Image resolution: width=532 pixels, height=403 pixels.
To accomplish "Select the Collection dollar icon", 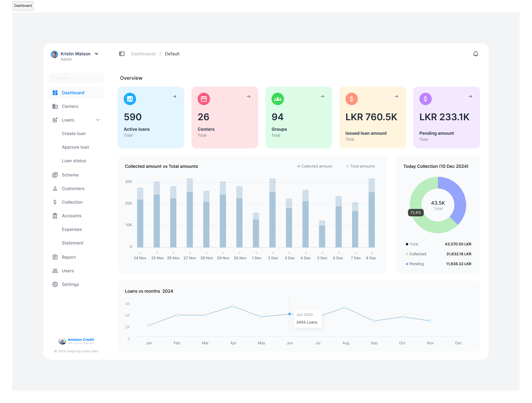I will coord(55,202).
